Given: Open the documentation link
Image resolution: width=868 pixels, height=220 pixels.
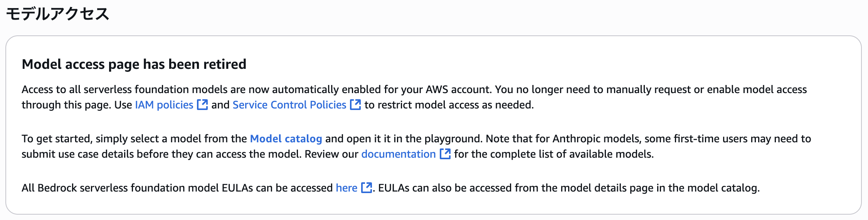Looking at the screenshot, I should point(399,154).
